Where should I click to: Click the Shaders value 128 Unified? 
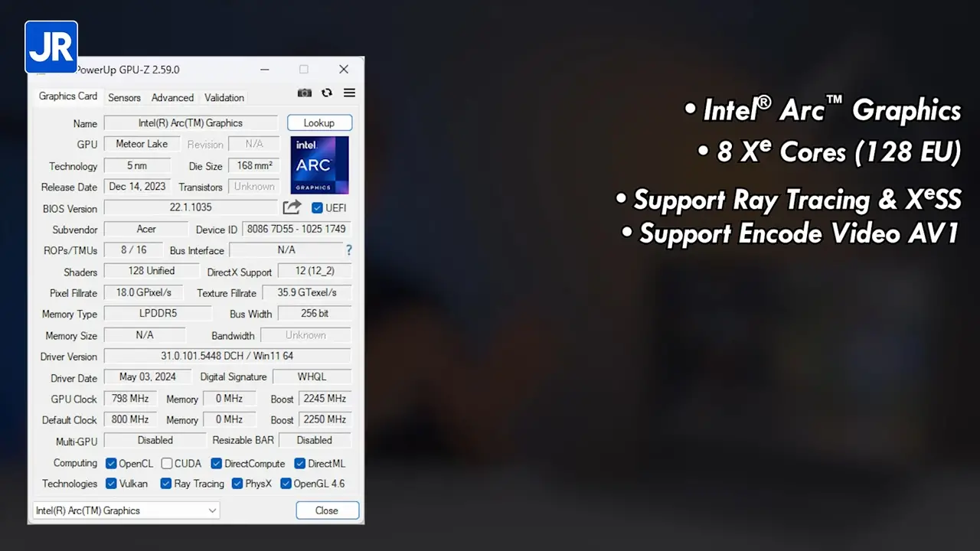pos(152,271)
